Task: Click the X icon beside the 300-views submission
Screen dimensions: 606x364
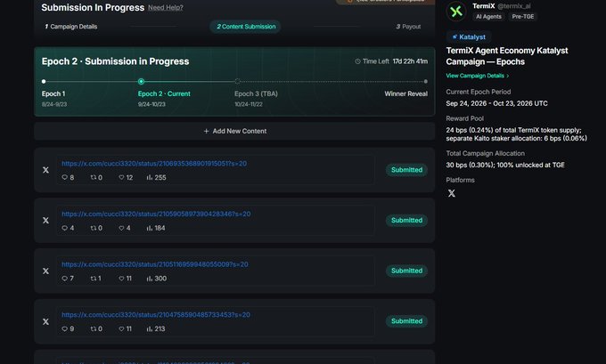Action: point(45,271)
